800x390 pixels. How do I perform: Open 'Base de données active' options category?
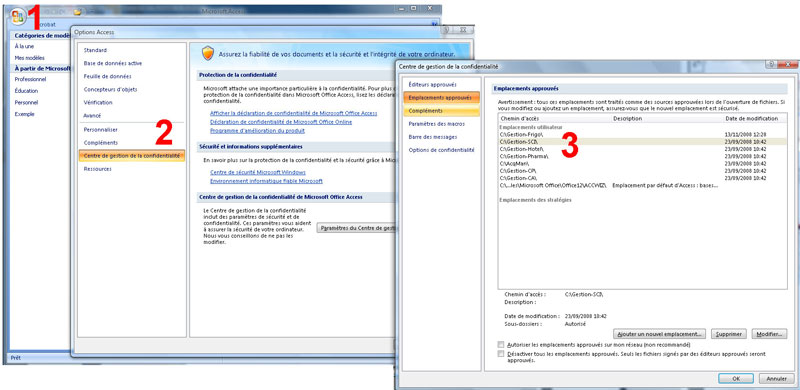(113, 63)
